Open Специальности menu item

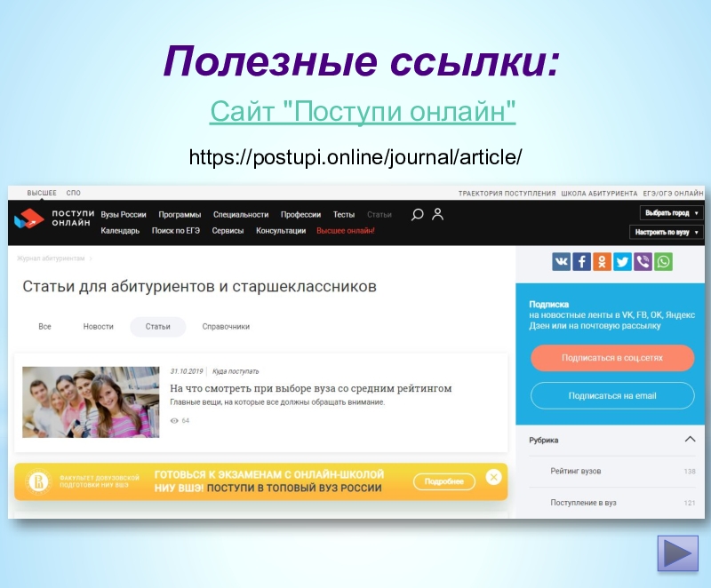pos(241,215)
